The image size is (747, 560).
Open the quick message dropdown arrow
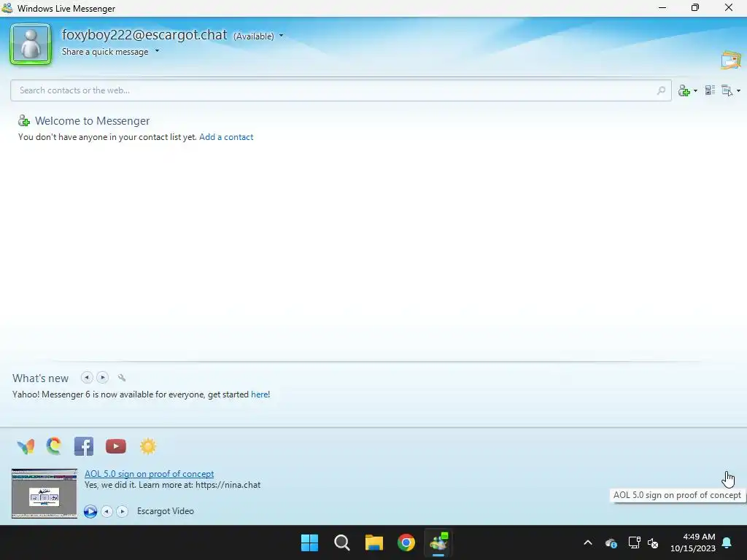pyautogui.click(x=158, y=51)
